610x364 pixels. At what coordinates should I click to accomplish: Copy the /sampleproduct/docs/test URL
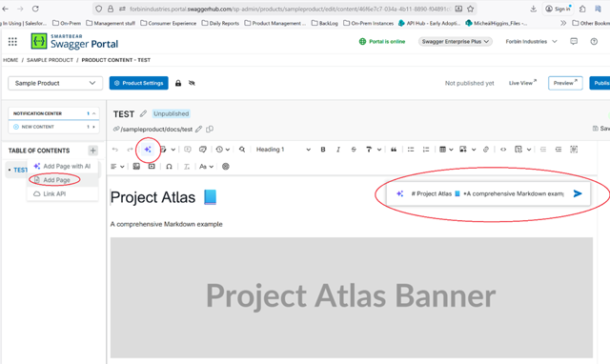(x=210, y=129)
